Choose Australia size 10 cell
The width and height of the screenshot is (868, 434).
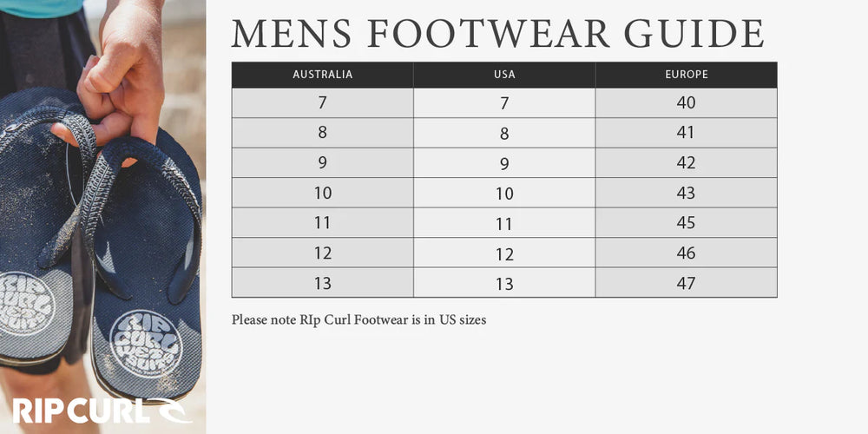coord(322,193)
